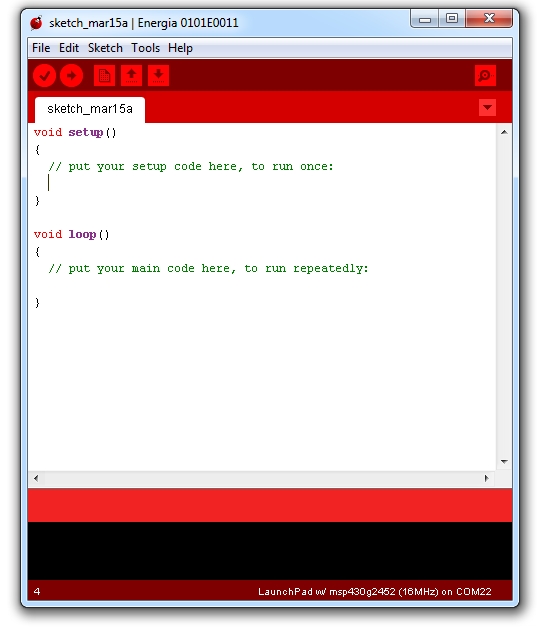Click the horizontal scrollbar right arrow
The width and height of the screenshot is (560, 628).
(x=486, y=478)
